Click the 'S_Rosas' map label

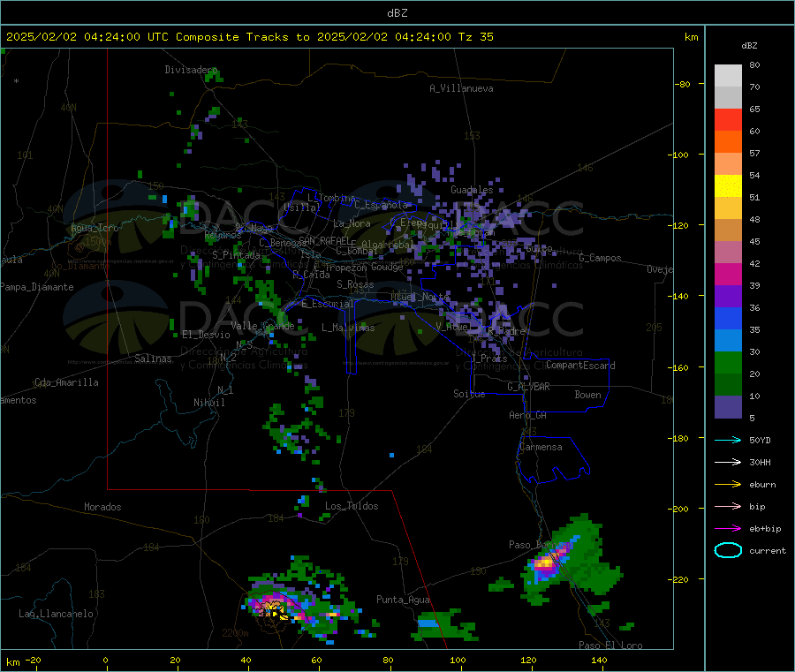coord(355,284)
